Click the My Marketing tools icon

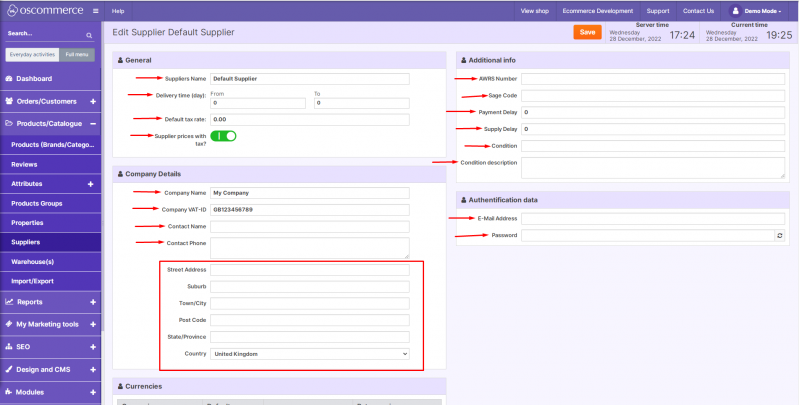9,324
